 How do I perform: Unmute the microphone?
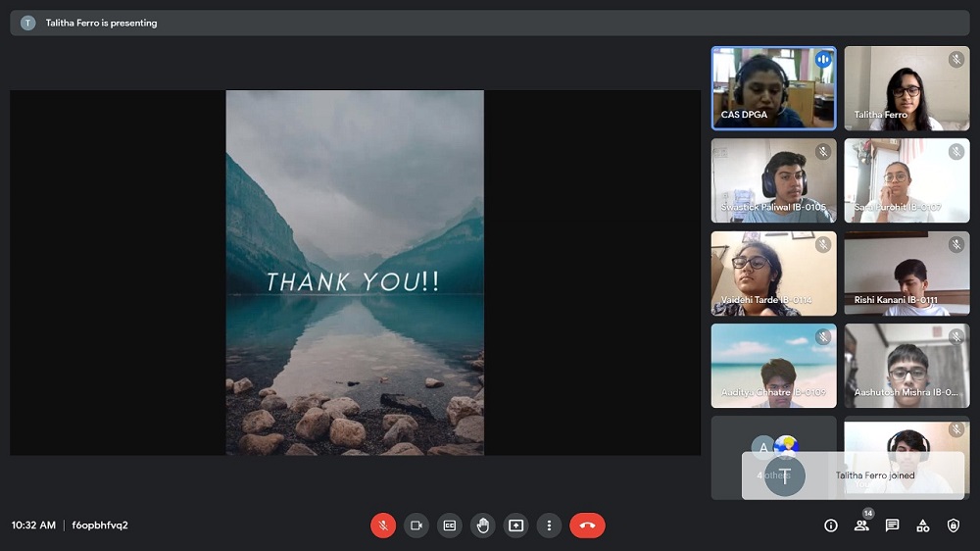point(383,526)
